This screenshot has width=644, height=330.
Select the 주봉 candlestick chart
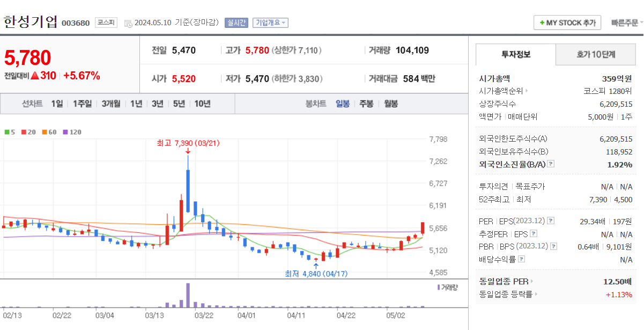366,104
